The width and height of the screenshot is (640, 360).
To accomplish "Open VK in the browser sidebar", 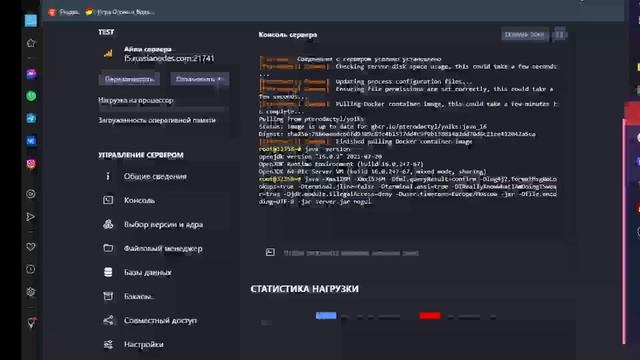I will click(x=31, y=141).
